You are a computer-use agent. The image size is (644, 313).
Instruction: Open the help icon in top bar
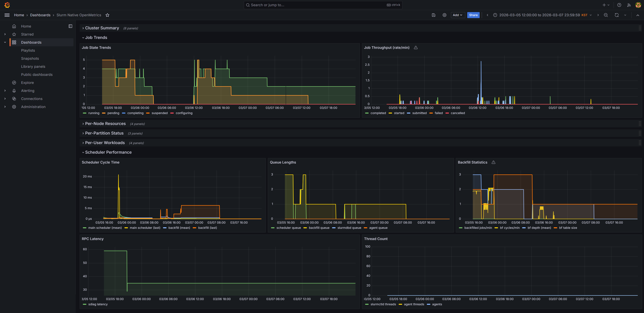(x=619, y=5)
